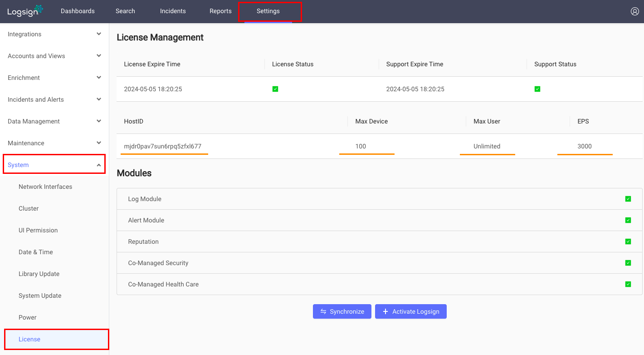Viewport: 644px width, 355px height.
Task: Collapse the System section chevron
Action: pos(99,165)
